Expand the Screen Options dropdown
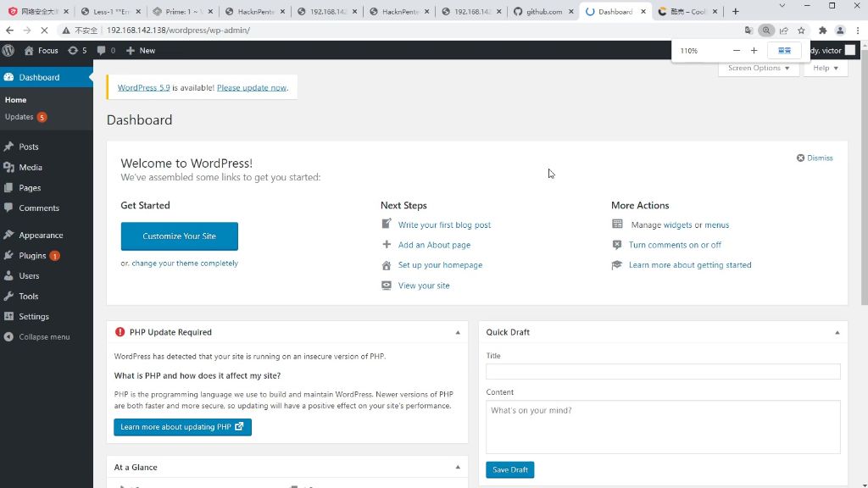 [759, 68]
